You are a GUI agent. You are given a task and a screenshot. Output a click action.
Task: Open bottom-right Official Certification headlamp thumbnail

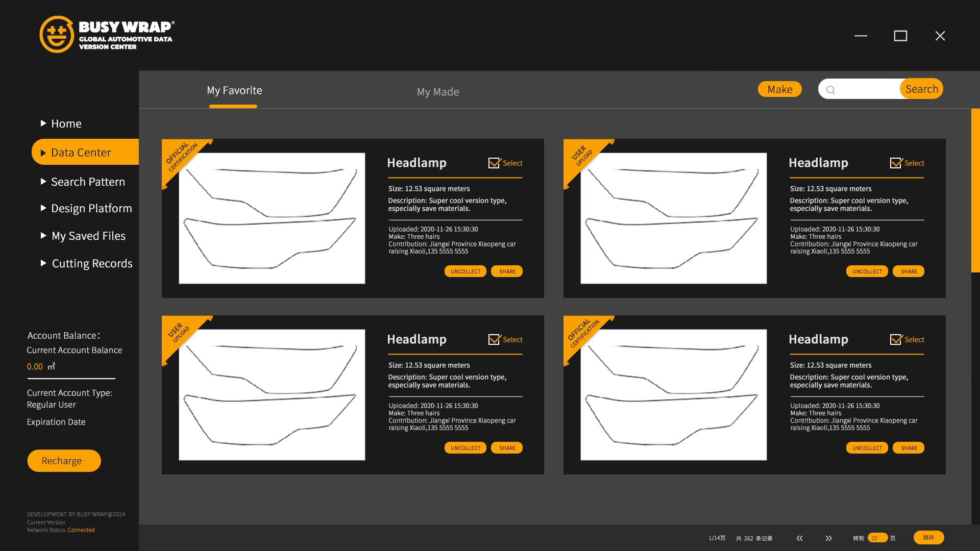[x=674, y=395]
